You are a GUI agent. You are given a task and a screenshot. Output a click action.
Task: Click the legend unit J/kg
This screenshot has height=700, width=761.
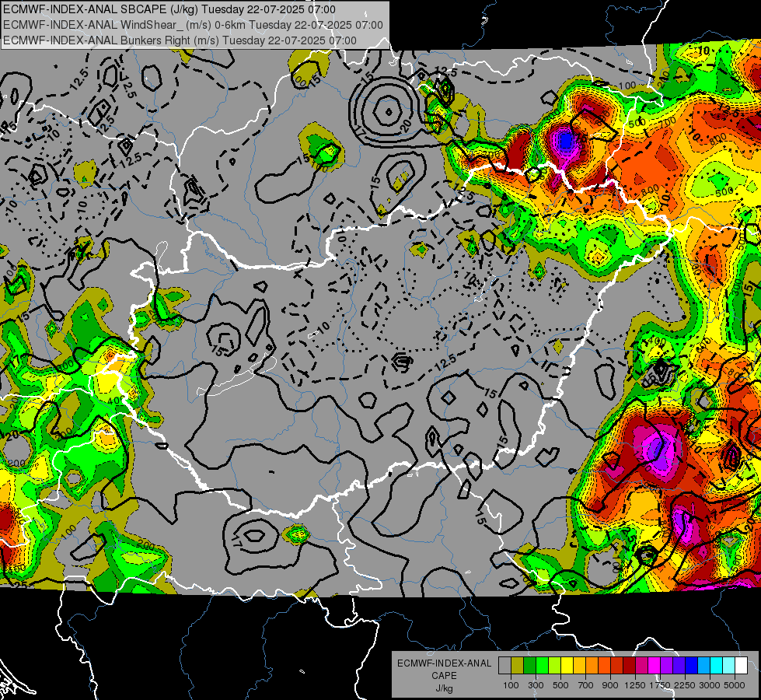(x=445, y=688)
